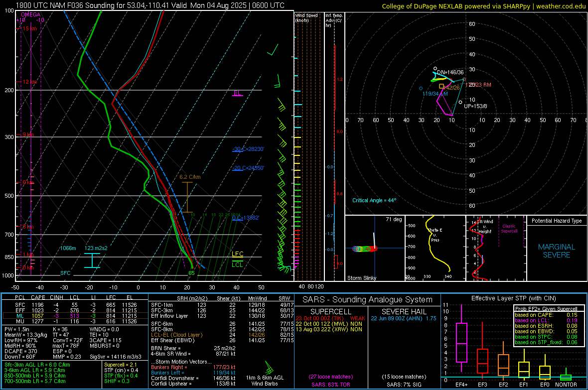Viewport: 588px width, 390px height.
Task: Click the 'SR Wind v. Height' panel label
Action: [485, 227]
